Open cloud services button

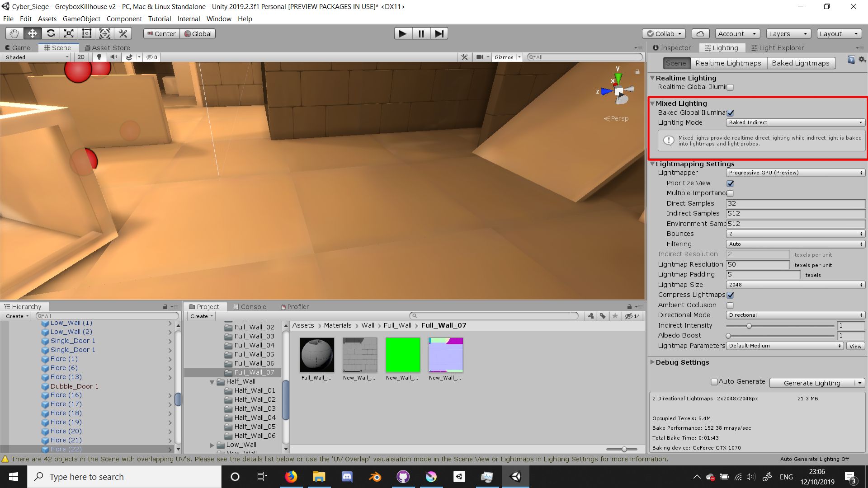point(700,33)
